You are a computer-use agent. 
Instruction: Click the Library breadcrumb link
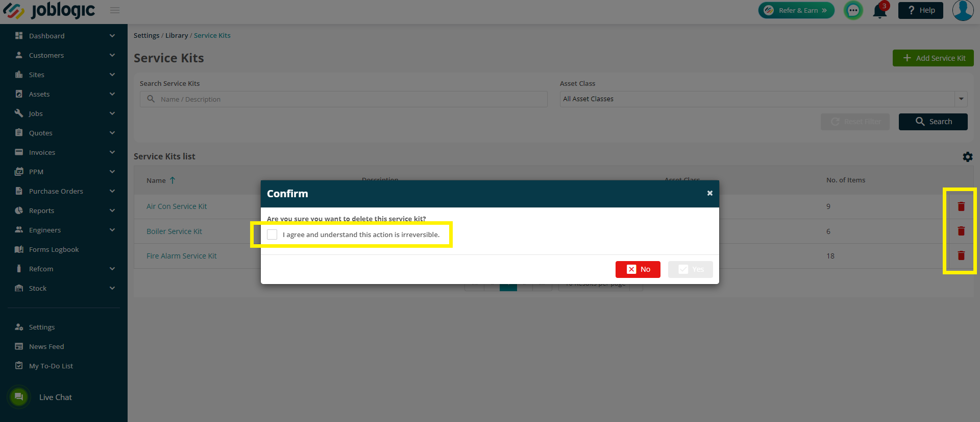(177, 35)
